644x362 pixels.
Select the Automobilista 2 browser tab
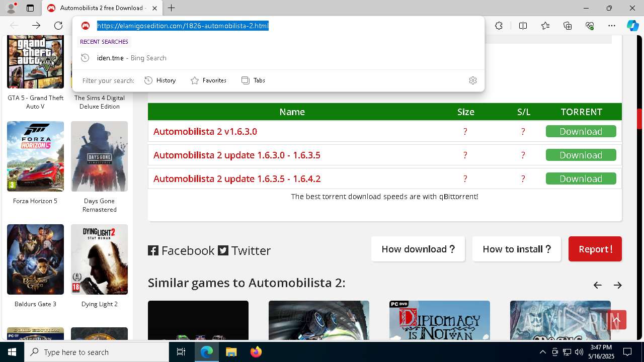tap(101, 8)
